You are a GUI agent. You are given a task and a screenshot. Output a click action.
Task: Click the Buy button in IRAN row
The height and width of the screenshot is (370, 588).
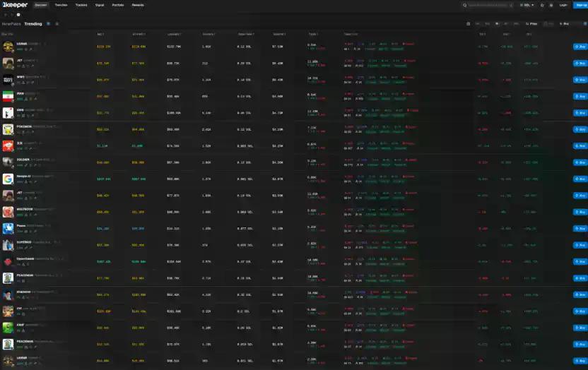click(x=580, y=96)
